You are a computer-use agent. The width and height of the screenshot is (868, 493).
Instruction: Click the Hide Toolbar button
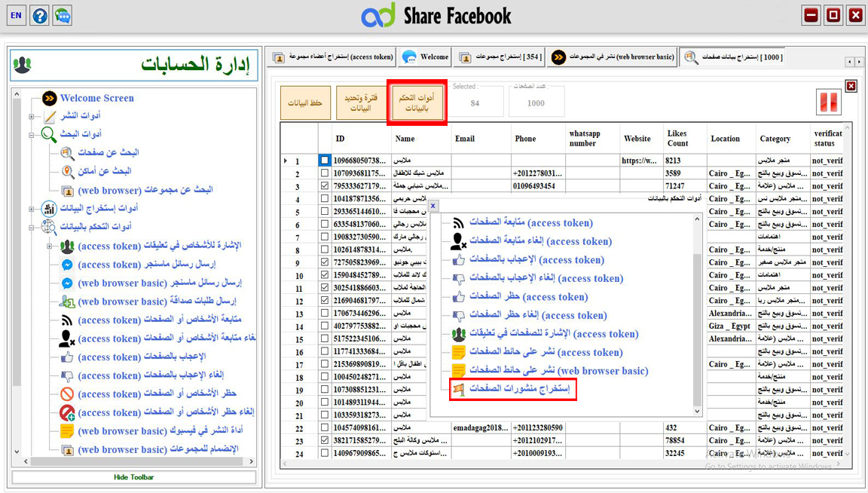click(x=134, y=477)
